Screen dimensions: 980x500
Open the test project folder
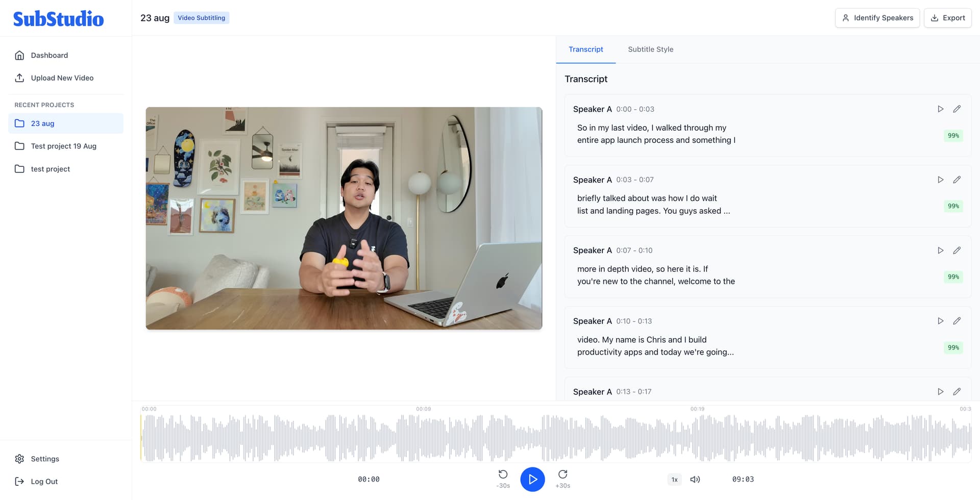coord(51,168)
